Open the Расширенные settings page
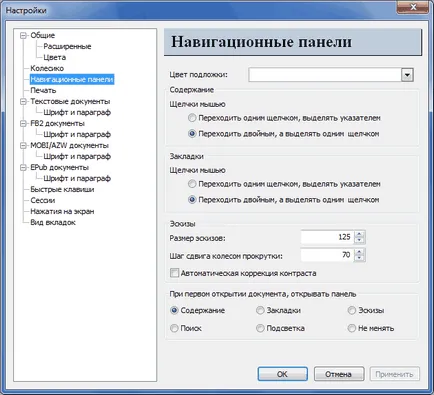 tap(67, 46)
